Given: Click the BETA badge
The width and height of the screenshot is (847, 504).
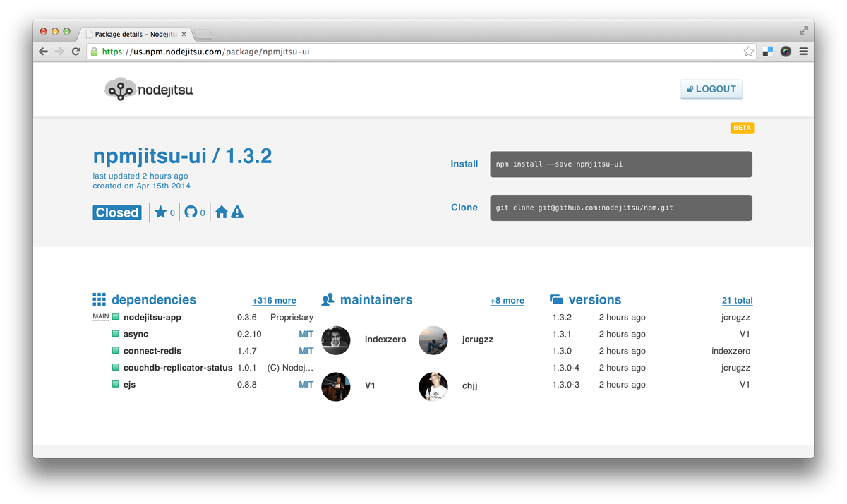Looking at the screenshot, I should pyautogui.click(x=742, y=128).
